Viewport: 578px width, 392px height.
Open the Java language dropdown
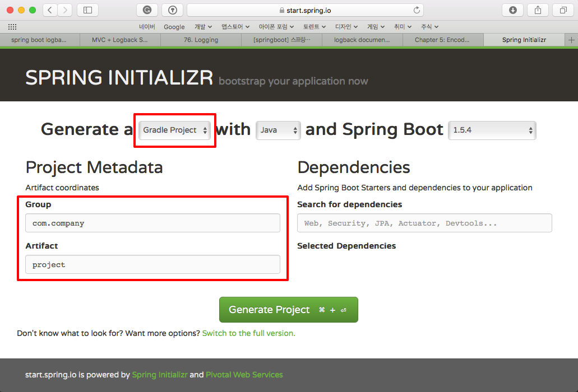278,129
